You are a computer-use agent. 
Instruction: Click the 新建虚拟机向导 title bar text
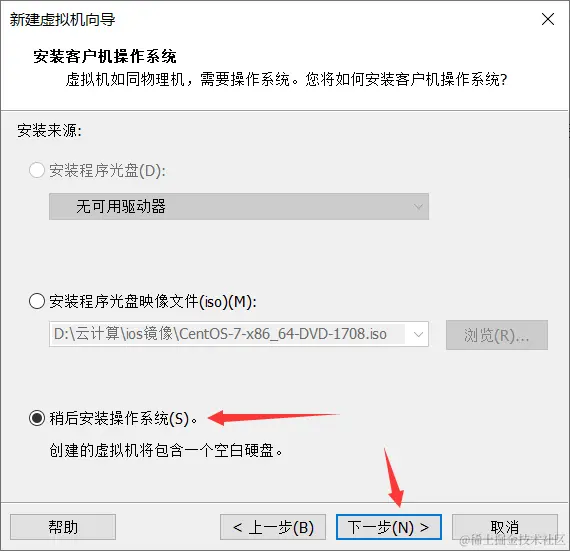(62, 19)
